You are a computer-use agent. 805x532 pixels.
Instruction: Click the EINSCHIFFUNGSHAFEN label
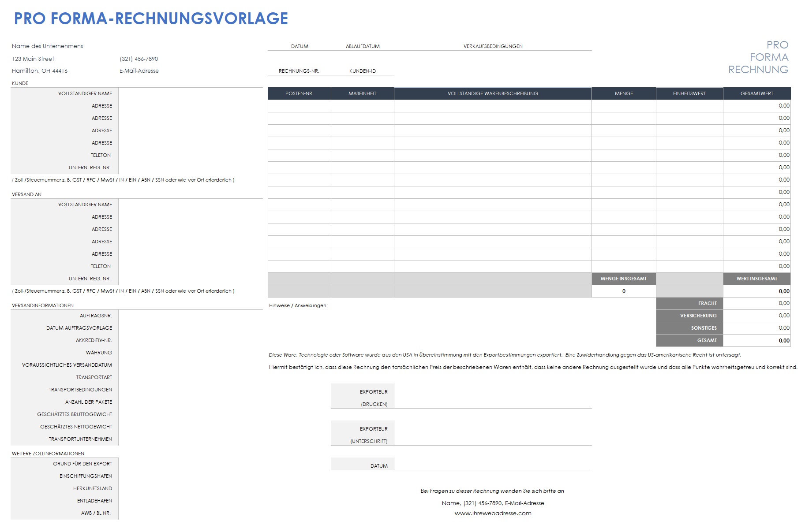coord(86,476)
